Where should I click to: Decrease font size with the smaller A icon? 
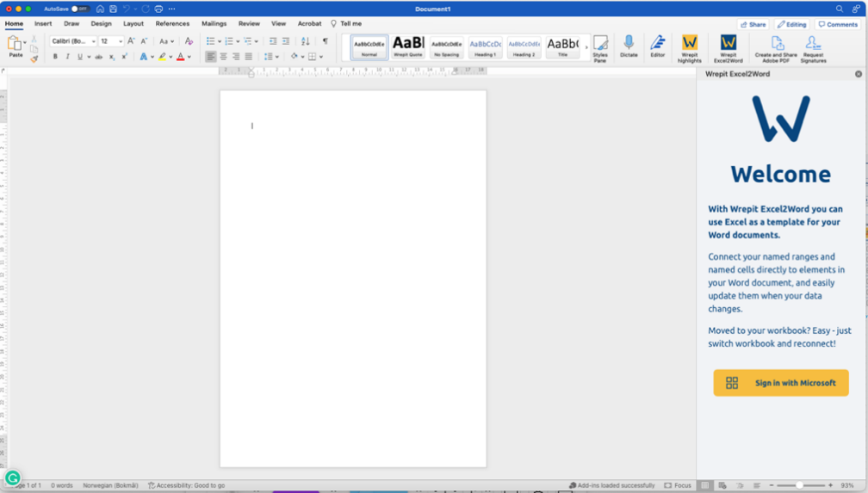click(x=144, y=41)
